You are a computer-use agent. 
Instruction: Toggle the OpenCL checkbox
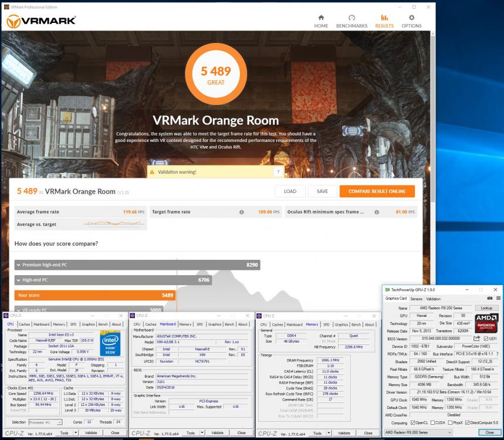[x=414, y=422]
